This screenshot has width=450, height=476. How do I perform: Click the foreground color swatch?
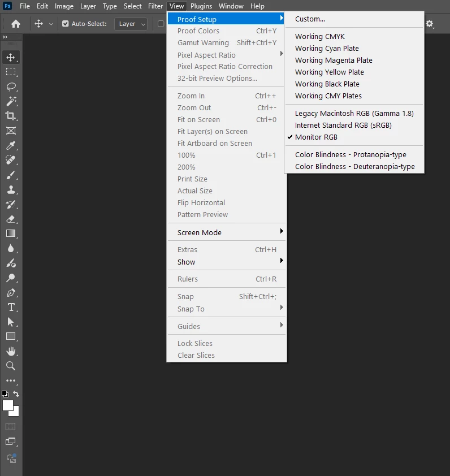[7, 405]
